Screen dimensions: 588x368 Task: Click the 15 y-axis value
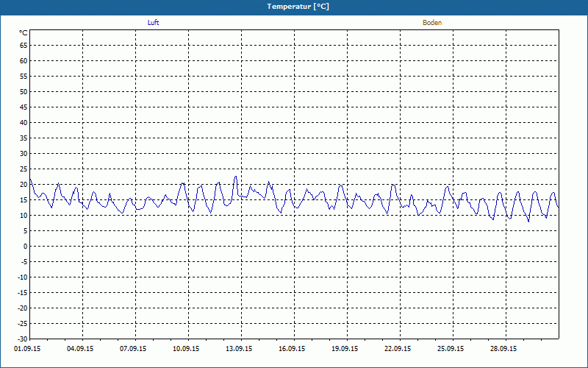click(x=24, y=199)
